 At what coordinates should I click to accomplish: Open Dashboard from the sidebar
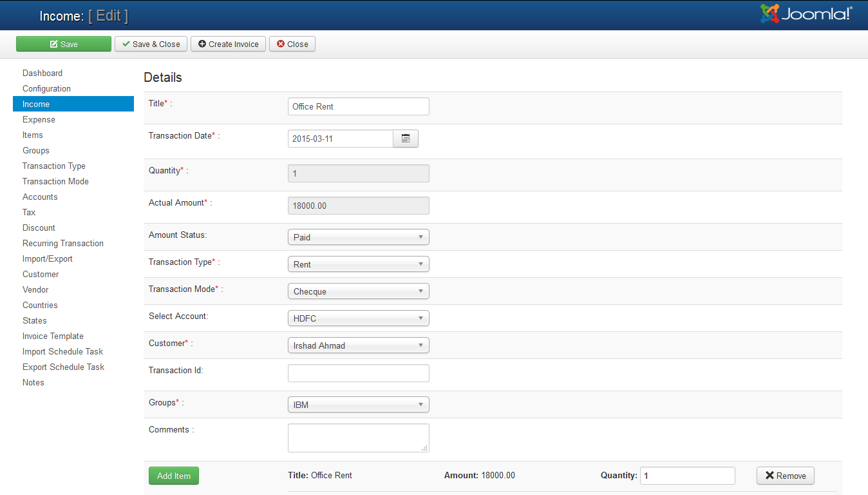tap(42, 73)
